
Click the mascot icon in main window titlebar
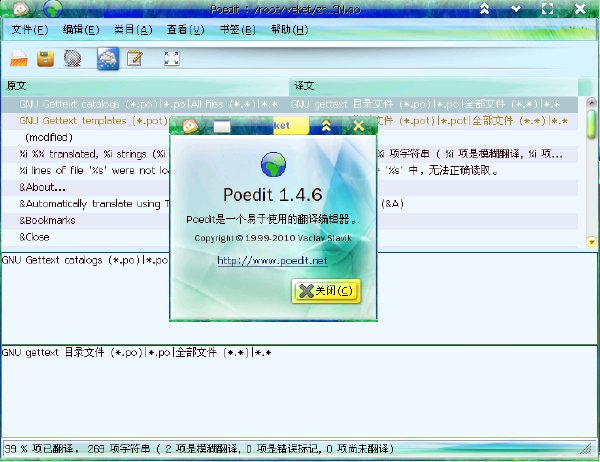coord(20,9)
